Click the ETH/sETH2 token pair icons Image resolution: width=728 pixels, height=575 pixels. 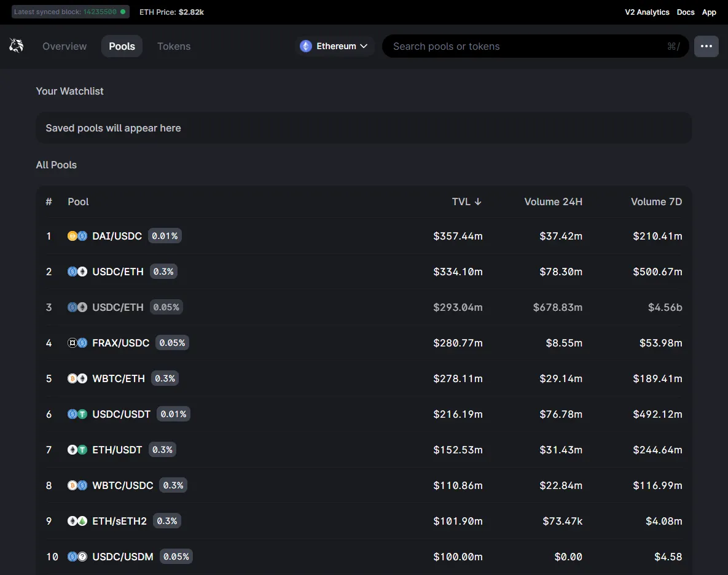click(x=77, y=521)
